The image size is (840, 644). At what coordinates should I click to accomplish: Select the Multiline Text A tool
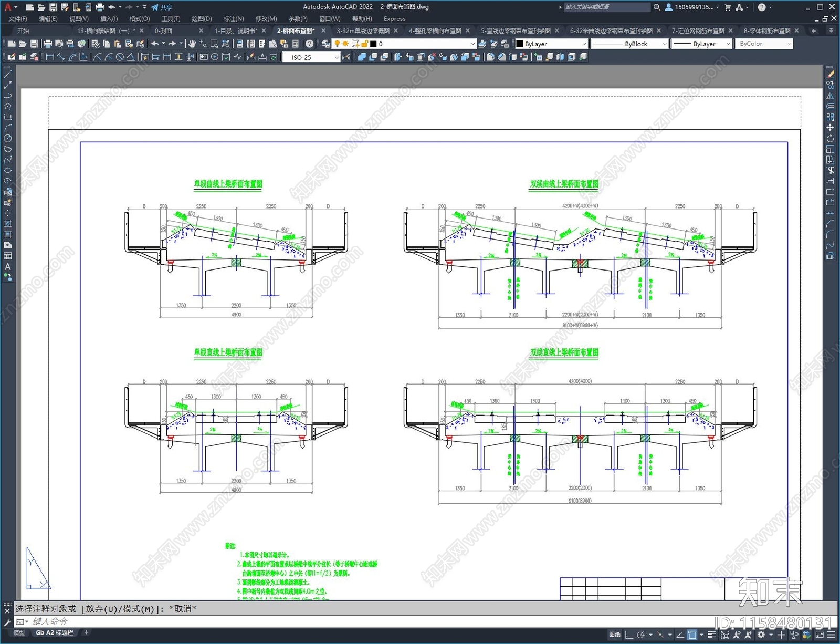click(8, 266)
